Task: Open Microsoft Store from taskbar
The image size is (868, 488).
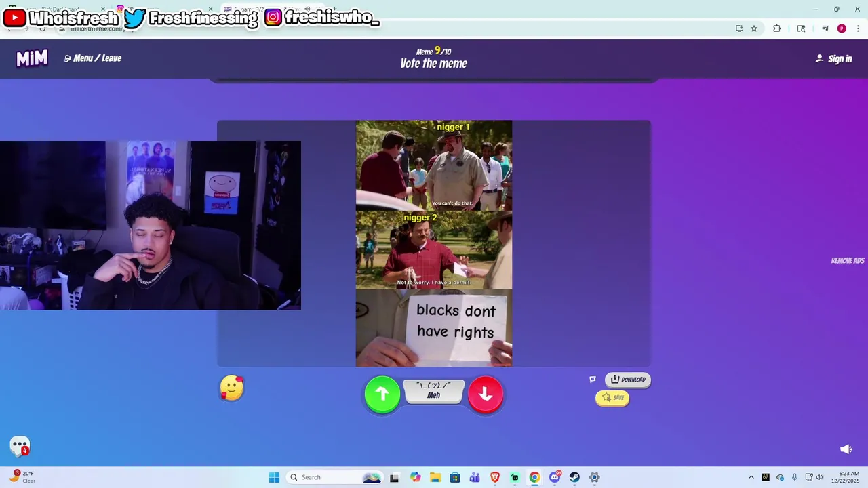Action: (454, 477)
